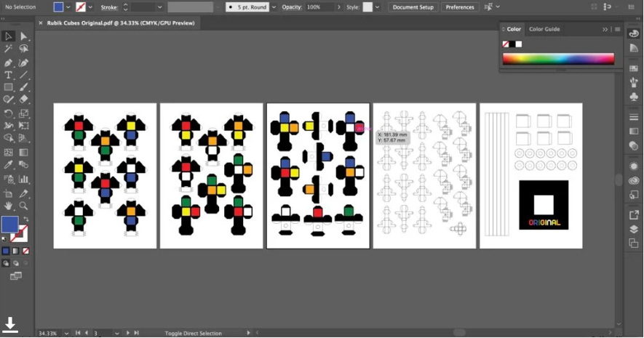Select the Lasso tool
The image size is (644, 338).
(x=24, y=49)
